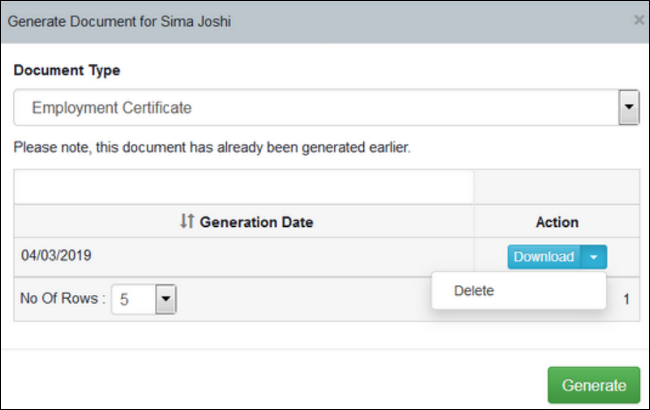Click the Document Type dropdown arrow

click(629, 107)
